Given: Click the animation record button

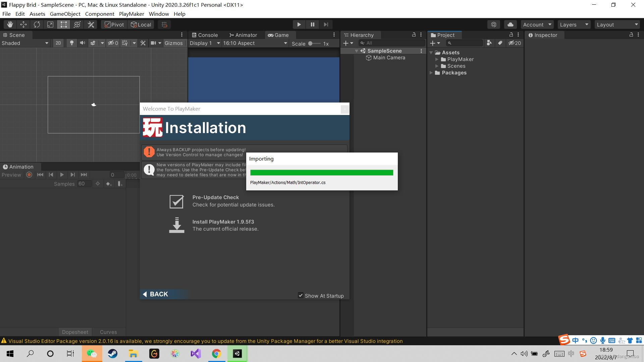Looking at the screenshot, I should tap(29, 175).
